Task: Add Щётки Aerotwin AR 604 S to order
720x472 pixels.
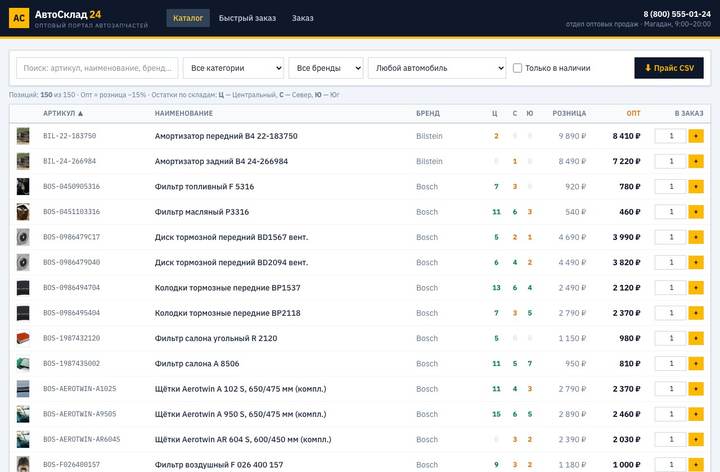Action: click(696, 439)
